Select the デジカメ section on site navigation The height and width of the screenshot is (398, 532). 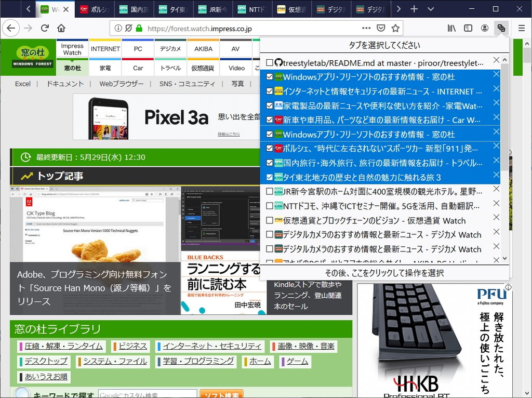170,48
